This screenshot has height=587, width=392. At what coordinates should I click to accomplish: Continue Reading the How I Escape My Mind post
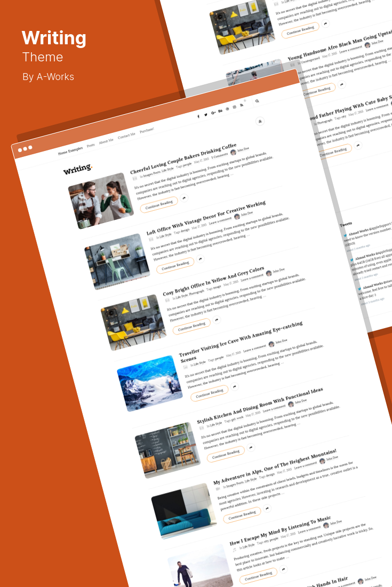tap(259, 576)
